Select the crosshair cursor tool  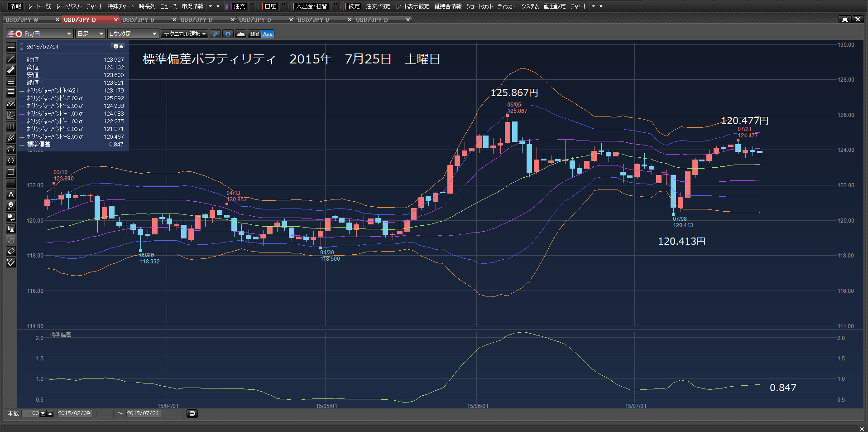11,47
